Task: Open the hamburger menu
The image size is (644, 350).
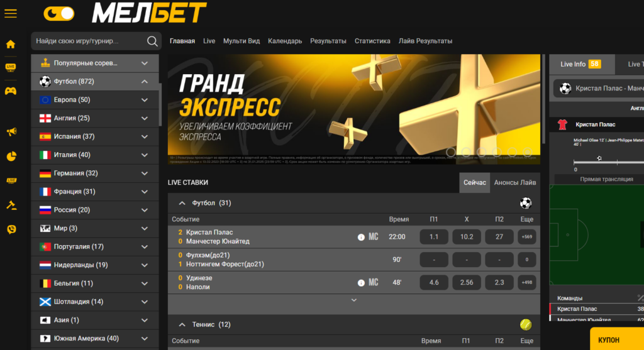Action: click(x=11, y=14)
